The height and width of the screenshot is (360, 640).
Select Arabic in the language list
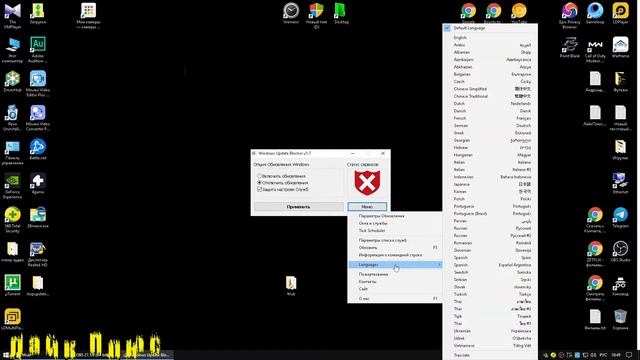[490, 45]
